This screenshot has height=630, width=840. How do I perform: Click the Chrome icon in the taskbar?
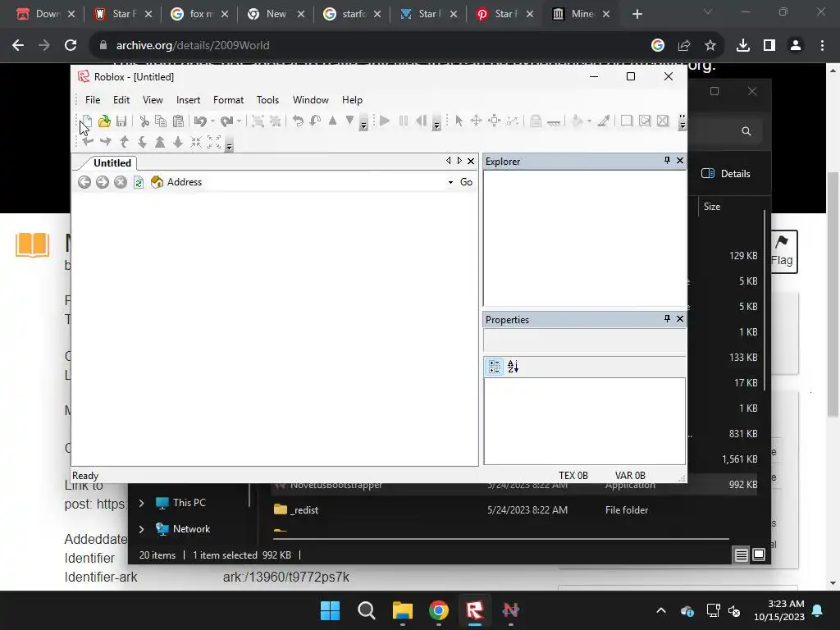pos(439,610)
